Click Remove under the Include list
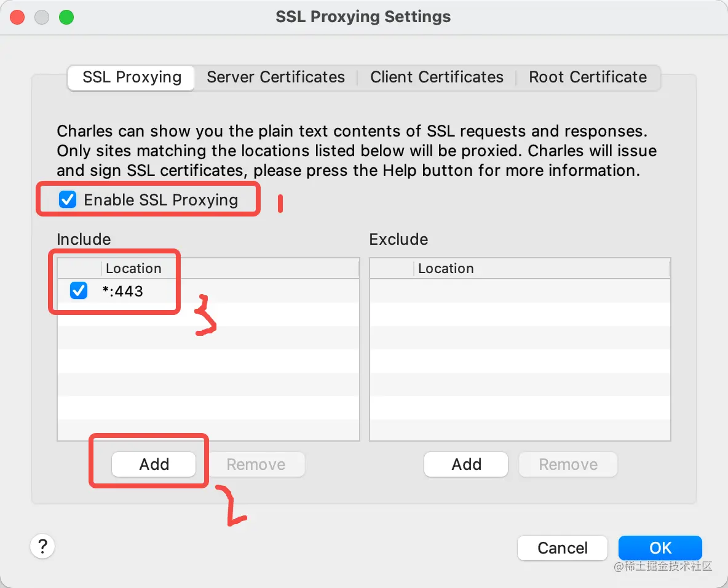Image resolution: width=728 pixels, height=588 pixels. coord(256,464)
